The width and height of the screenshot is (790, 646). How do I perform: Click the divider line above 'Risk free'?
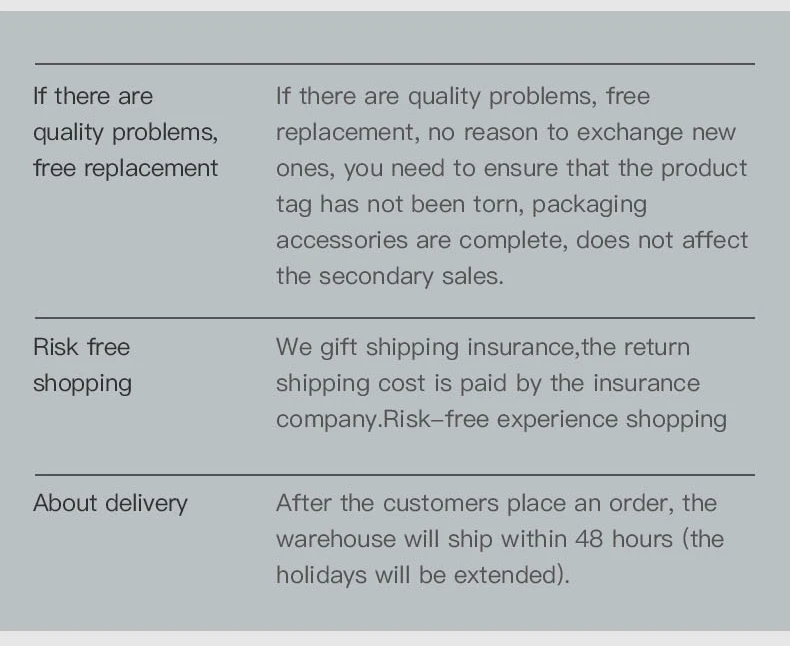pyautogui.click(x=394, y=318)
